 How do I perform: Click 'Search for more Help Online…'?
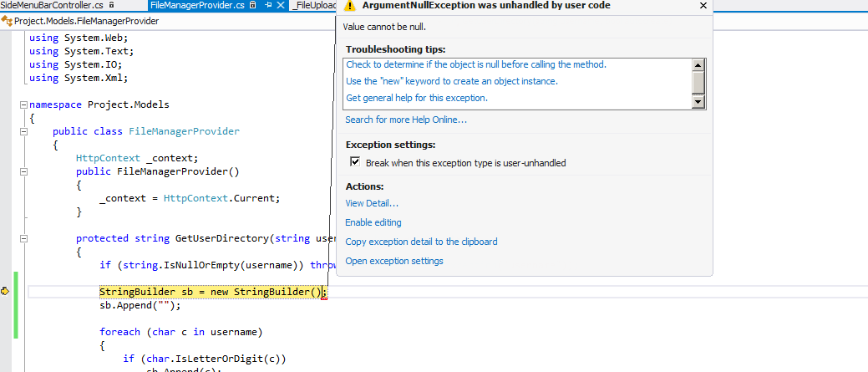(x=406, y=120)
